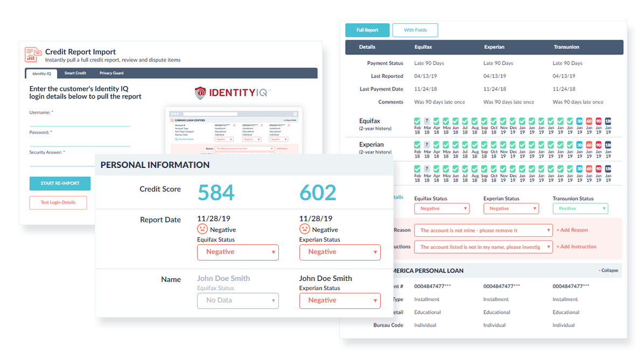The image size is (644, 359).
Task: Select the With Fields tab
Action: pyautogui.click(x=415, y=30)
